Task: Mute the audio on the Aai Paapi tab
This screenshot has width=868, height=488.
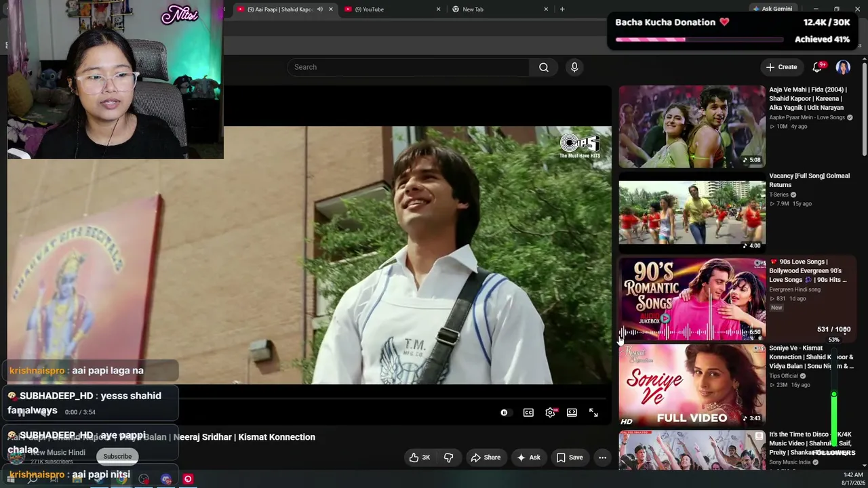Action: [320, 9]
